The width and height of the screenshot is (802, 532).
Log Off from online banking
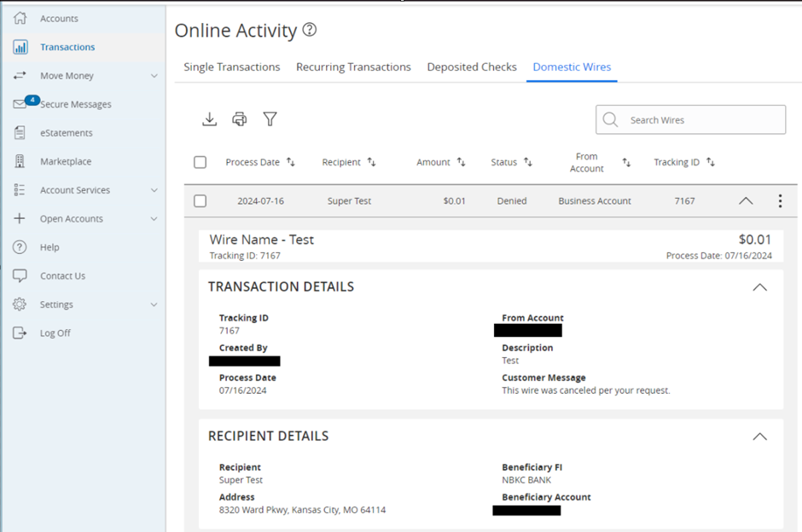[55, 332]
